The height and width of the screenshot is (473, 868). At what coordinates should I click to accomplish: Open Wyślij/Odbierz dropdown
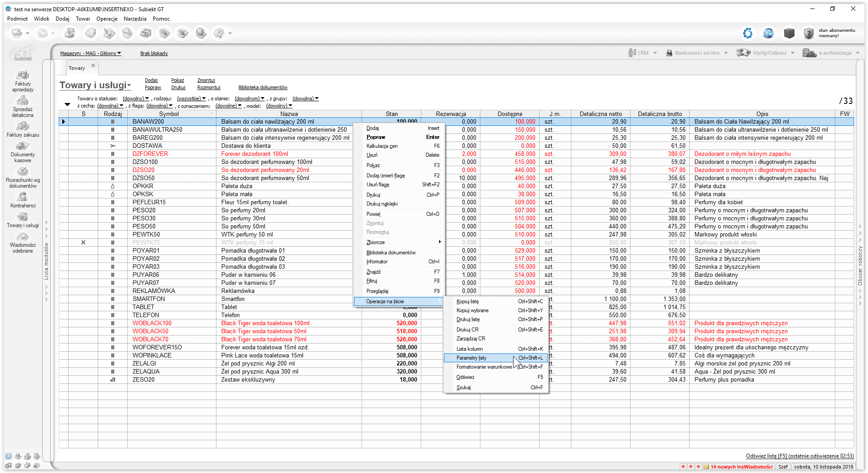765,53
